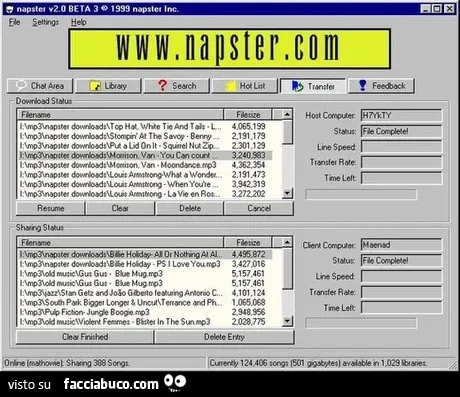Select 'Pulp Fiction- Jungle Boogie.mp3' row
The height and width of the screenshot is (397, 460).
point(145,312)
